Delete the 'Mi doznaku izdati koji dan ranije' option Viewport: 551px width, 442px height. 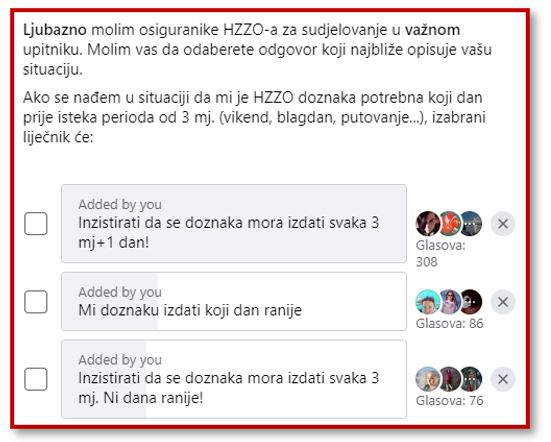503,302
